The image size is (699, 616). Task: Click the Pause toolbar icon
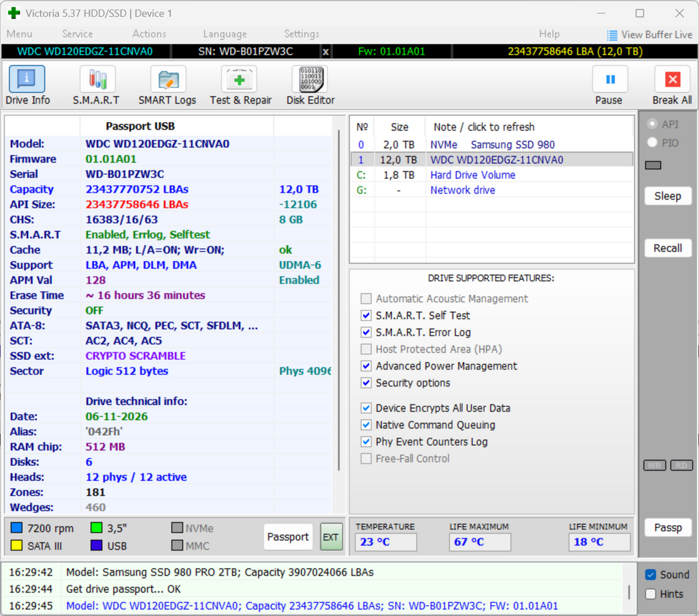click(610, 79)
